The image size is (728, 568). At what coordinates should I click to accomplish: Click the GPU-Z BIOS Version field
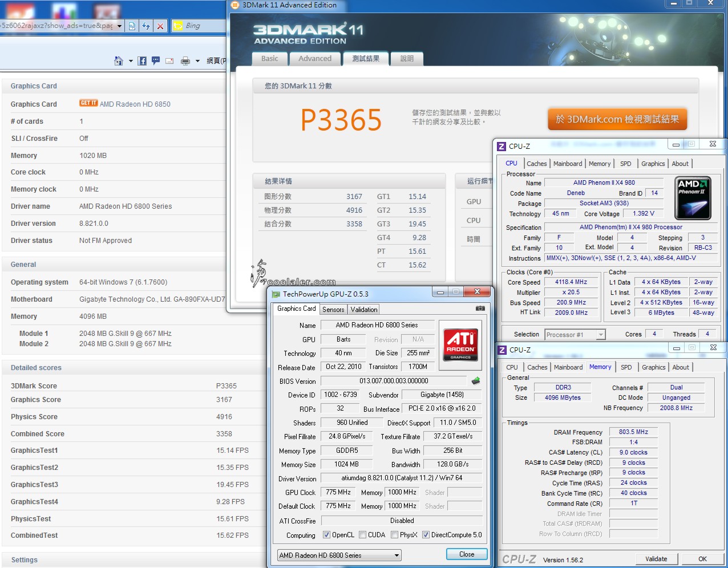[x=394, y=381]
